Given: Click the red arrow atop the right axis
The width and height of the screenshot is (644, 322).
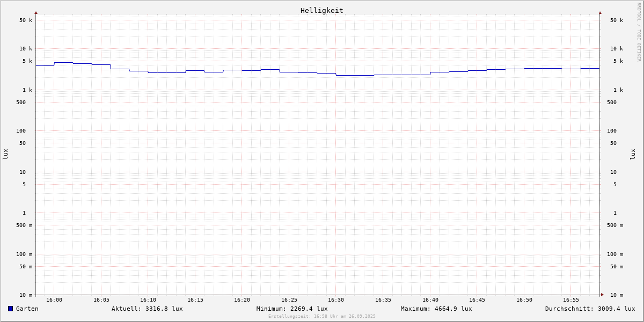Looking at the screenshot, I should (x=600, y=12).
